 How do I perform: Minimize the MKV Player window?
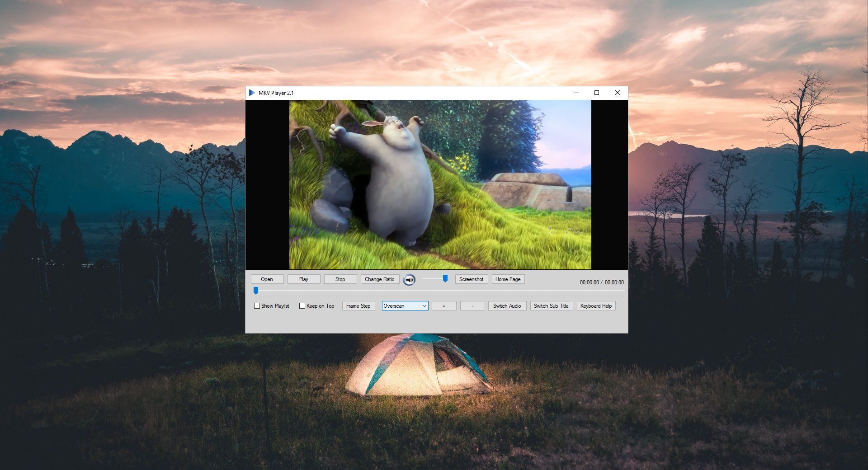[x=576, y=93]
